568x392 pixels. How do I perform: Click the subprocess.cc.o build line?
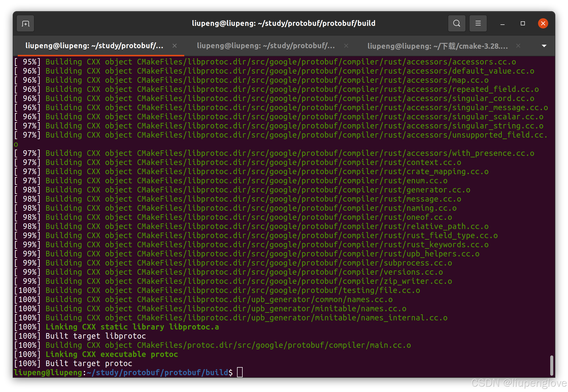[x=233, y=263]
